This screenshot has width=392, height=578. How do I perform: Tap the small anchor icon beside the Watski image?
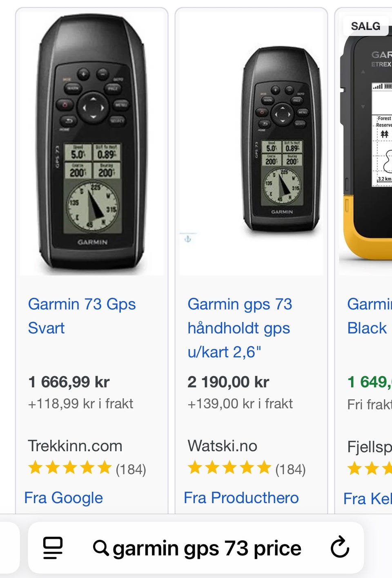pos(188,239)
